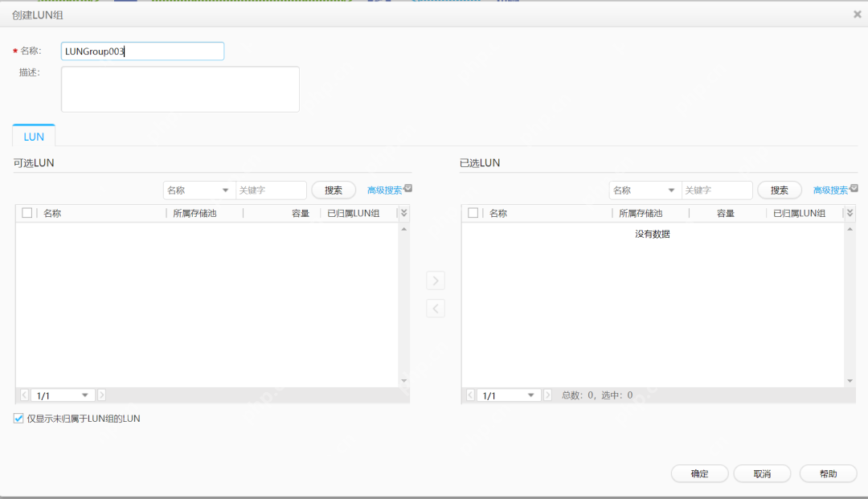This screenshot has height=499, width=868.
Task: Toggle the select-all checkbox in 已选LUN header
Action: (473, 212)
